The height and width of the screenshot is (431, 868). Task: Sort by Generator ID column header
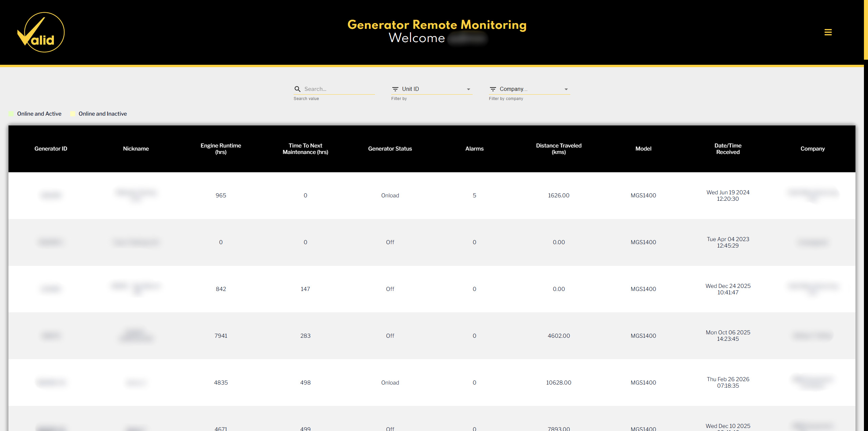(x=51, y=149)
